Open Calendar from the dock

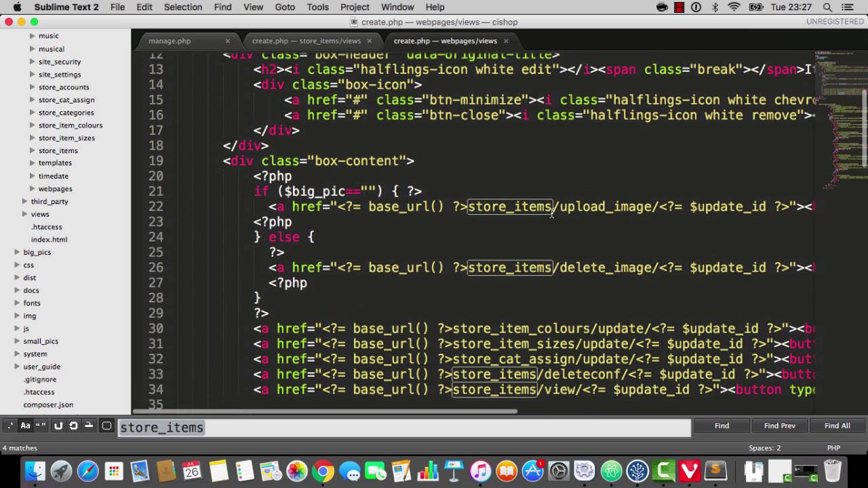tap(192, 470)
